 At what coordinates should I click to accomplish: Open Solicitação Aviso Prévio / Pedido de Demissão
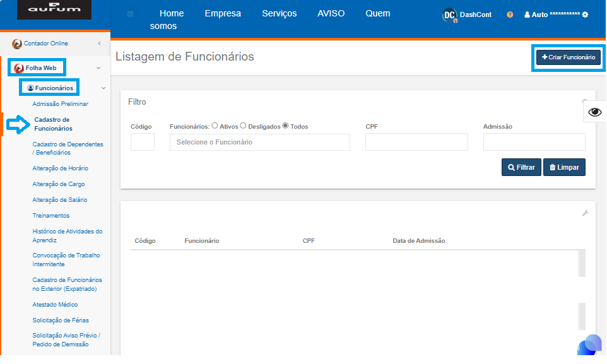coord(66,340)
